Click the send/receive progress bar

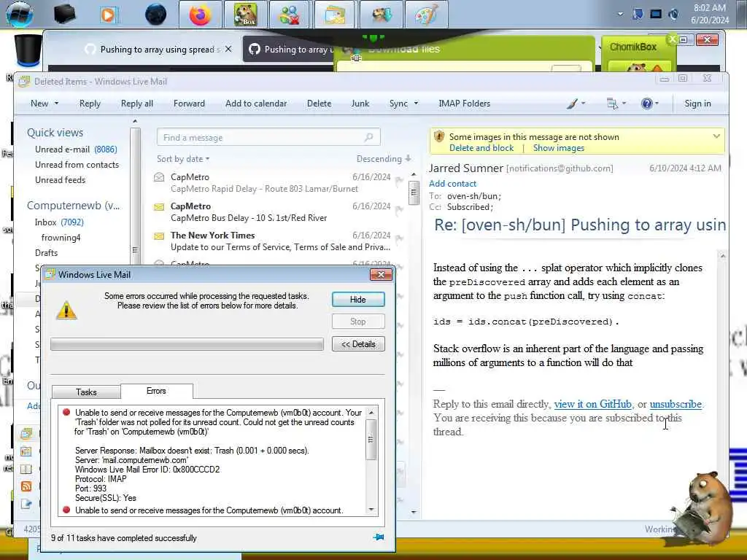pos(187,344)
